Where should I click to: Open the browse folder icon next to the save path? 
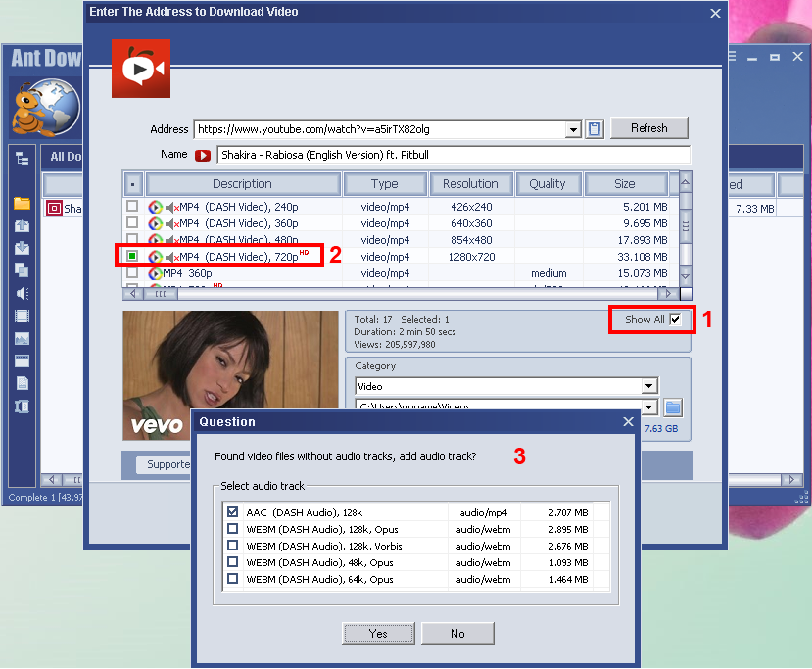click(673, 407)
